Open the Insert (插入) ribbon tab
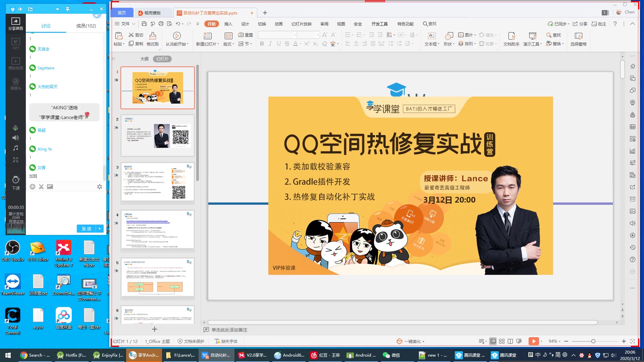644x362 pixels. click(x=228, y=24)
